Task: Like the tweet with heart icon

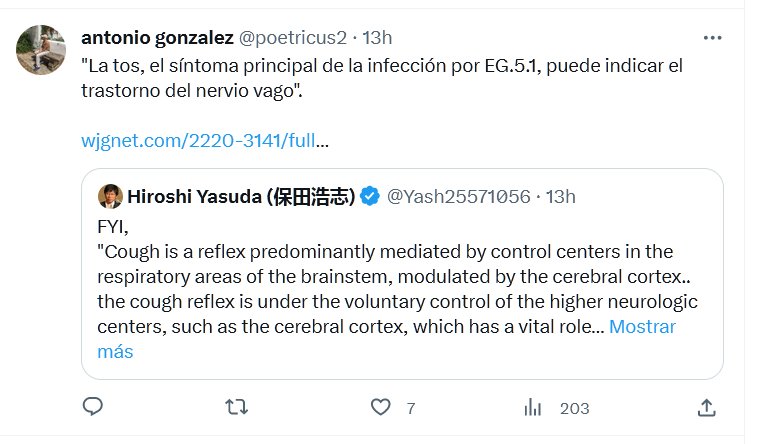Action: (380, 407)
